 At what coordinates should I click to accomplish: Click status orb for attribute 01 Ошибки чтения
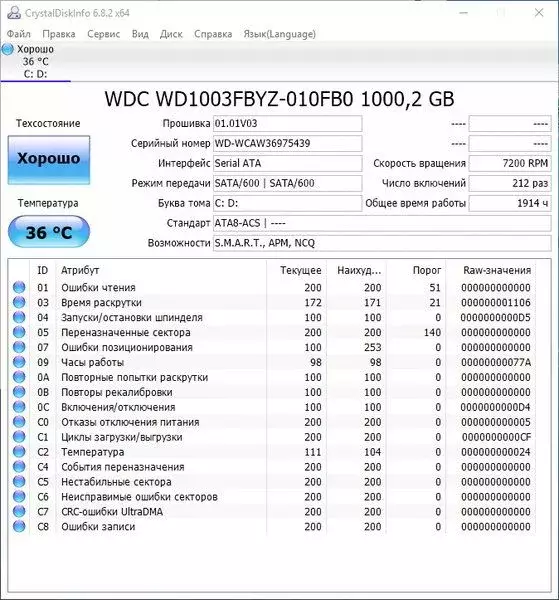(19, 287)
